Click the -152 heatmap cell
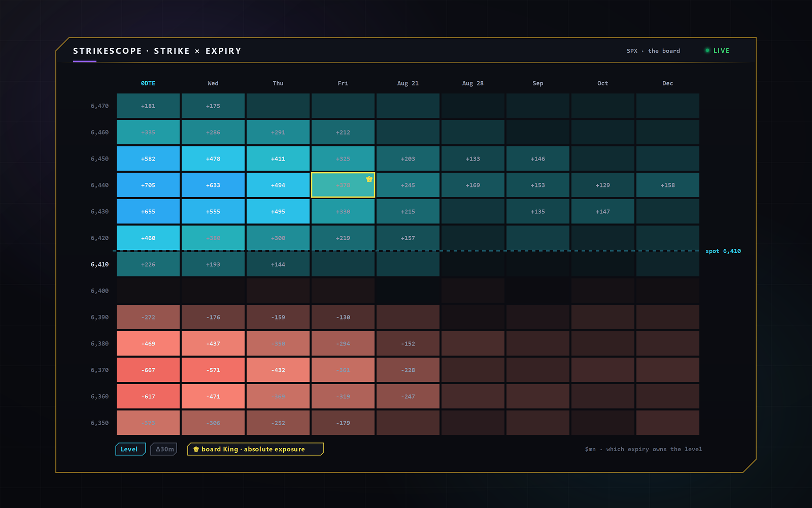 pos(408,343)
